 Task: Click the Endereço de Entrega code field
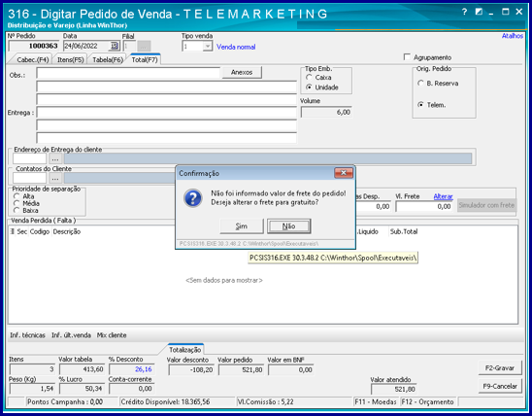(29, 158)
